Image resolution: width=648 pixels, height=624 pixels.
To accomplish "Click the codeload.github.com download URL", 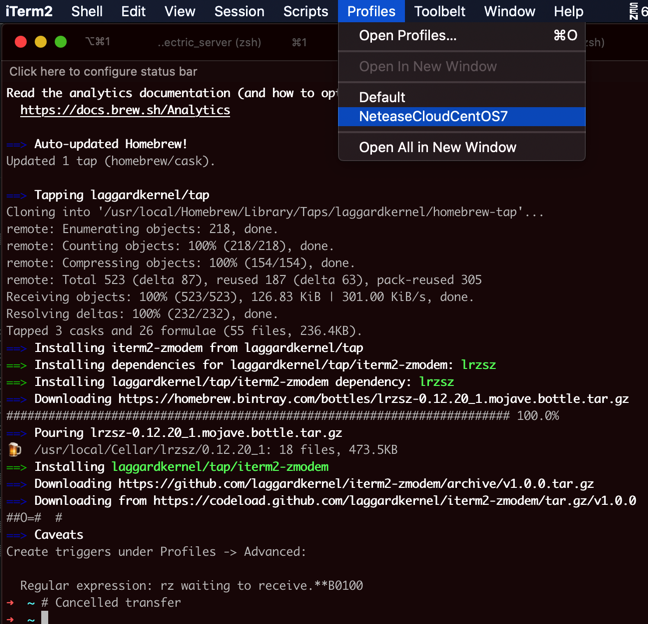I will [x=395, y=501].
